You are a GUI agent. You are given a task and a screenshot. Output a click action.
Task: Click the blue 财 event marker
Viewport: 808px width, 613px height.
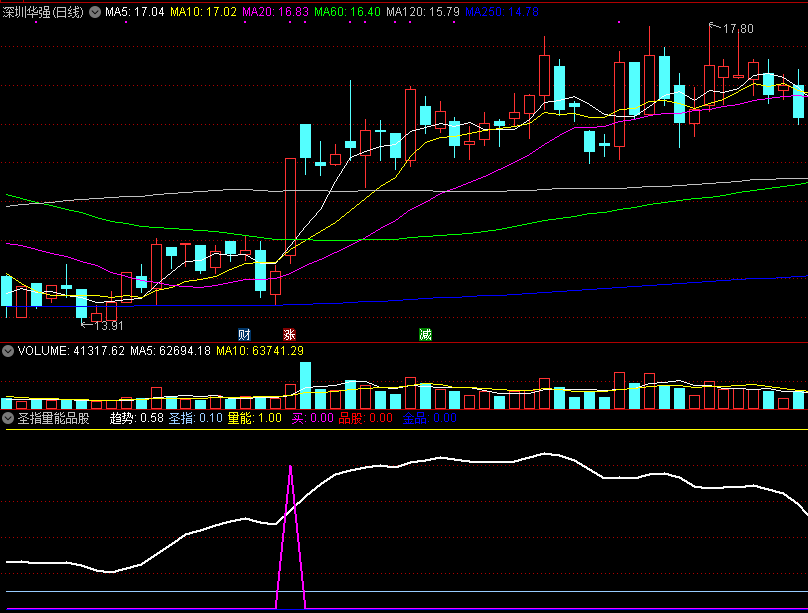point(244,335)
